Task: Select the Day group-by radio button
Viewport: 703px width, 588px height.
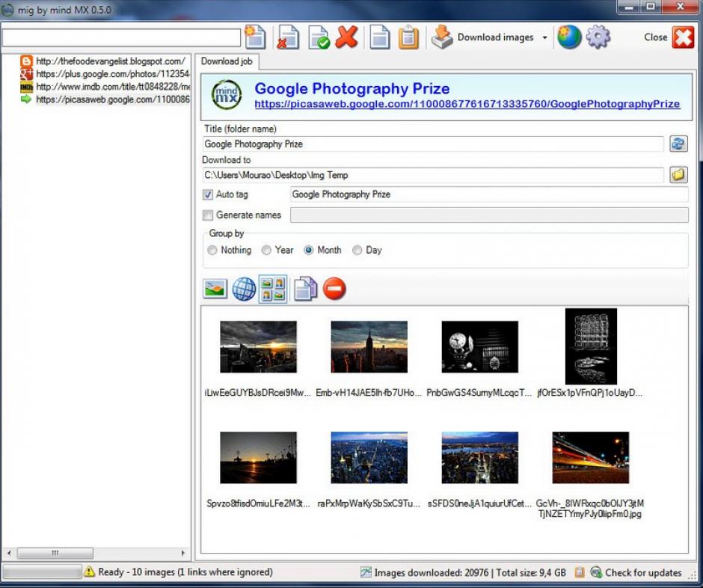Action: (357, 251)
